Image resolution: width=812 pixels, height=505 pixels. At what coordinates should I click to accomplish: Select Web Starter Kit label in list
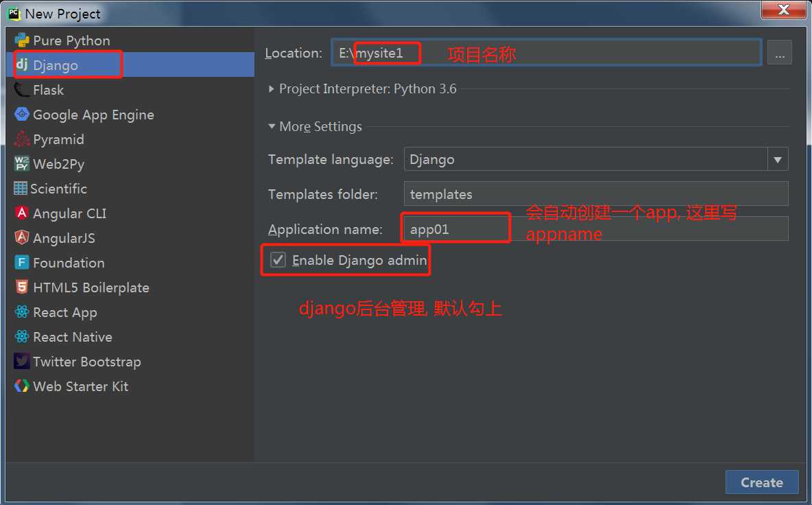pyautogui.click(x=81, y=386)
